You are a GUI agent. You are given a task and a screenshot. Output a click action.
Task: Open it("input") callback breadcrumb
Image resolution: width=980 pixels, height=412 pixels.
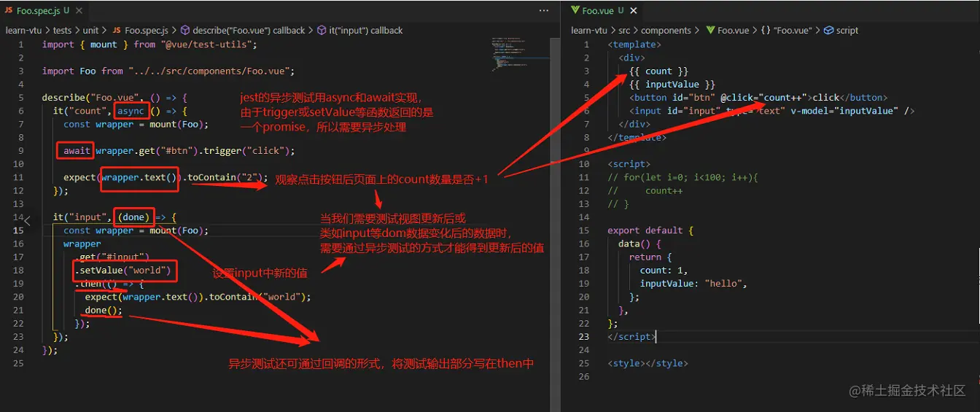point(365,31)
